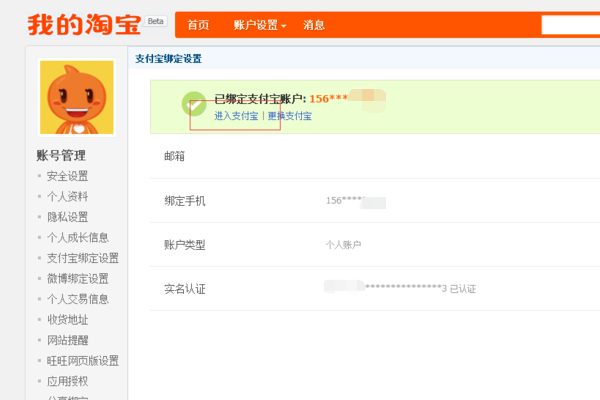Open 个人资料 in sidebar

67,196
